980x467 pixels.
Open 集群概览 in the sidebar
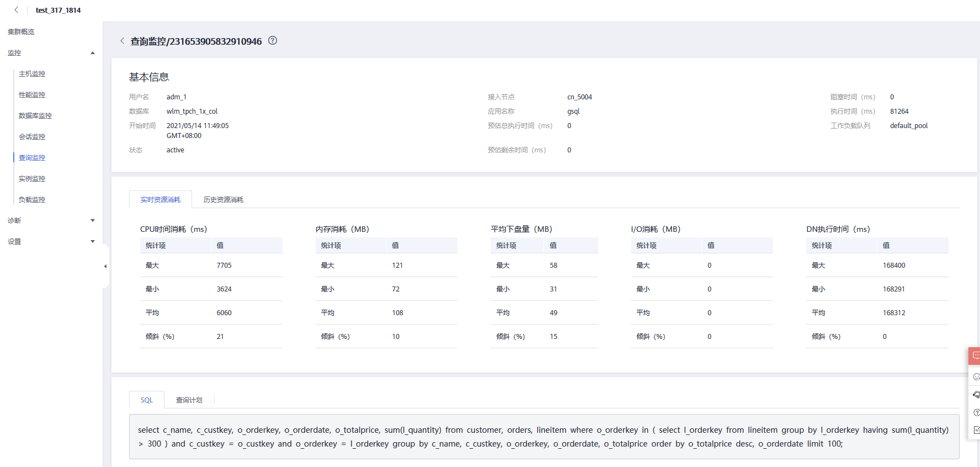tap(21, 32)
